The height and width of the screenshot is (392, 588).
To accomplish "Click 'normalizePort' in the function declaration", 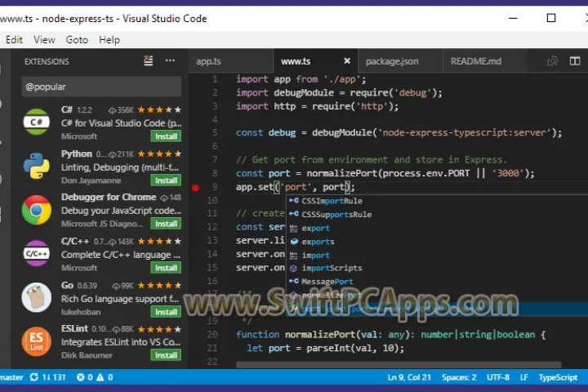I will [320, 334].
